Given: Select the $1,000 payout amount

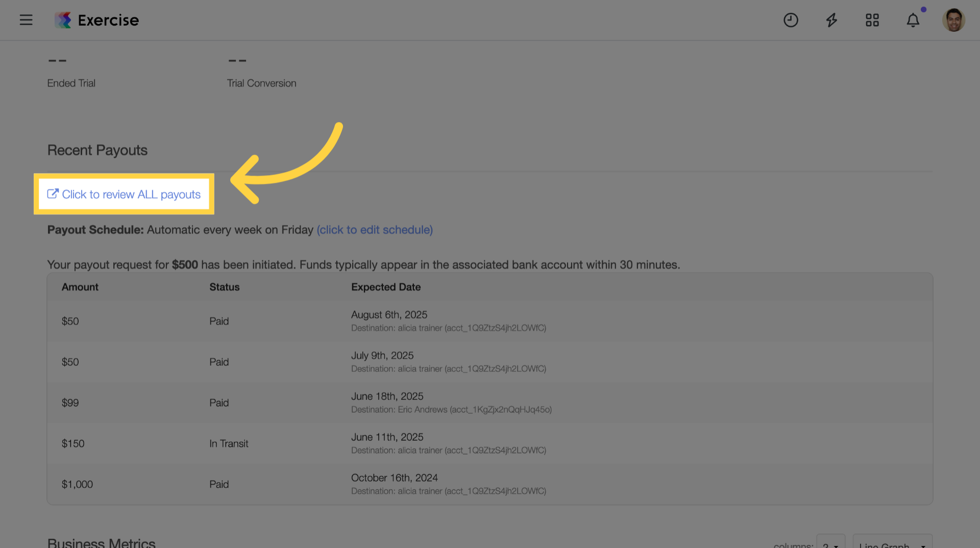Looking at the screenshot, I should 77,485.
